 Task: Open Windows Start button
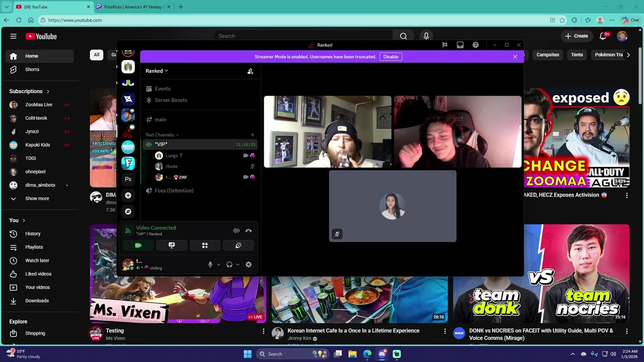(248, 354)
